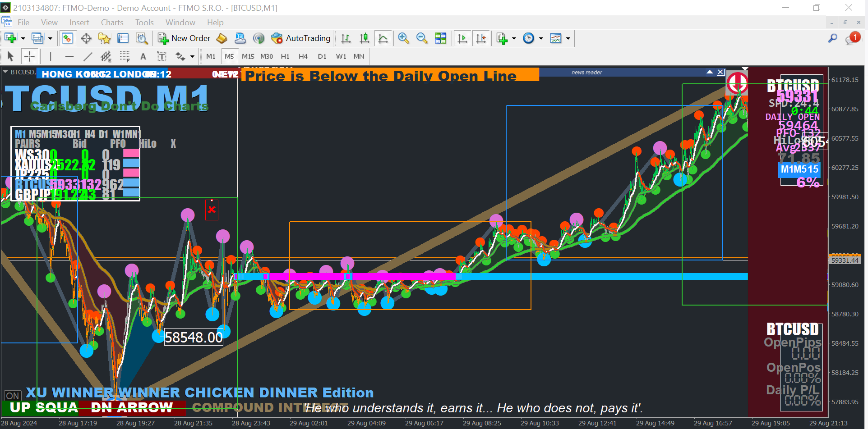Switch to H4 timeframe in toolbar
This screenshot has height=429, width=868.
tap(303, 56)
